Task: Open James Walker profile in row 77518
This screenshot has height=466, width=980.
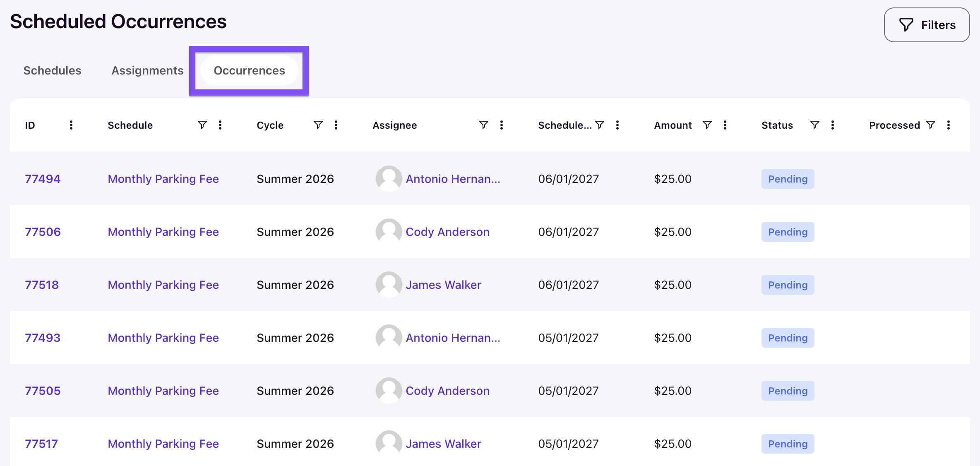Action: coord(443,285)
